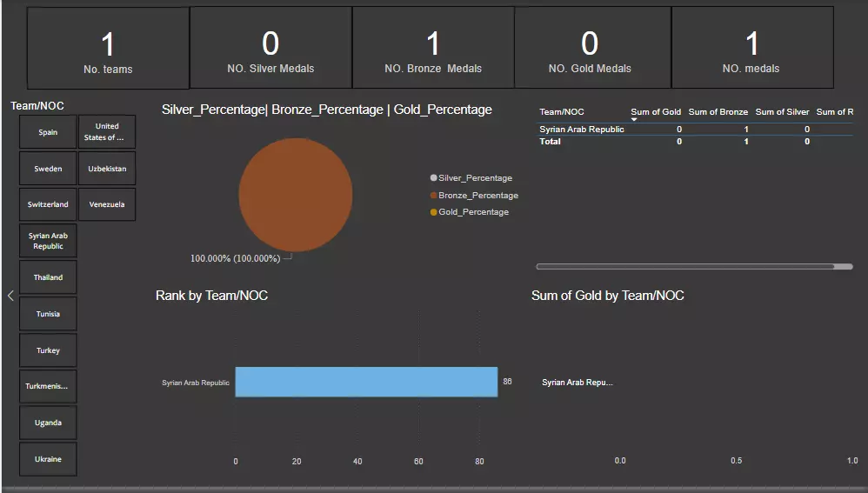Select Syrian Arab Republic table row
Image resolution: width=868 pixels, height=493 pixels.
(x=695, y=129)
